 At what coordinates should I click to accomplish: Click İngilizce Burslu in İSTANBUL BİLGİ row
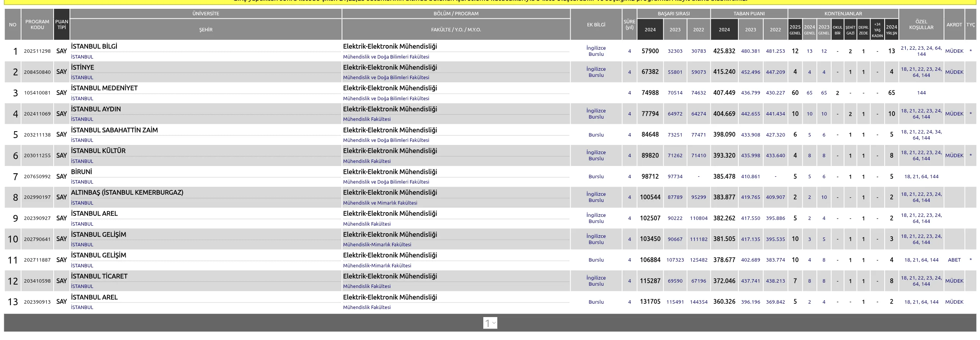tap(596, 51)
